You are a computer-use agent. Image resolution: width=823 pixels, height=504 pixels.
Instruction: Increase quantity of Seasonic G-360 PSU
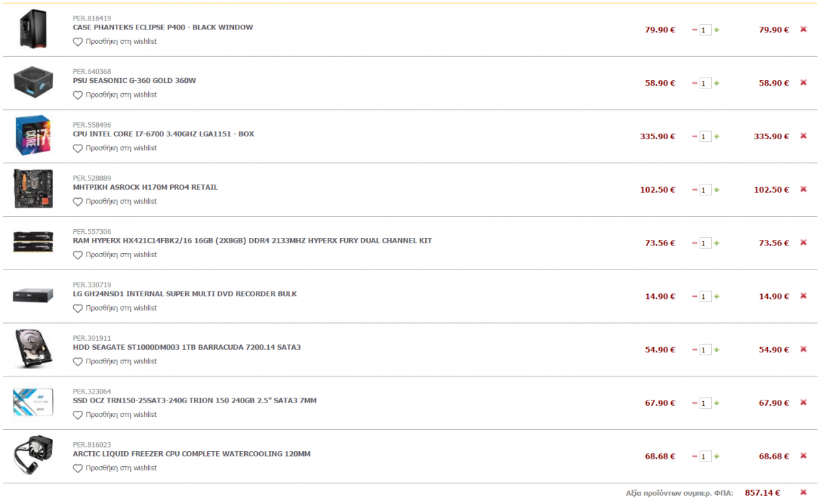[x=717, y=83]
